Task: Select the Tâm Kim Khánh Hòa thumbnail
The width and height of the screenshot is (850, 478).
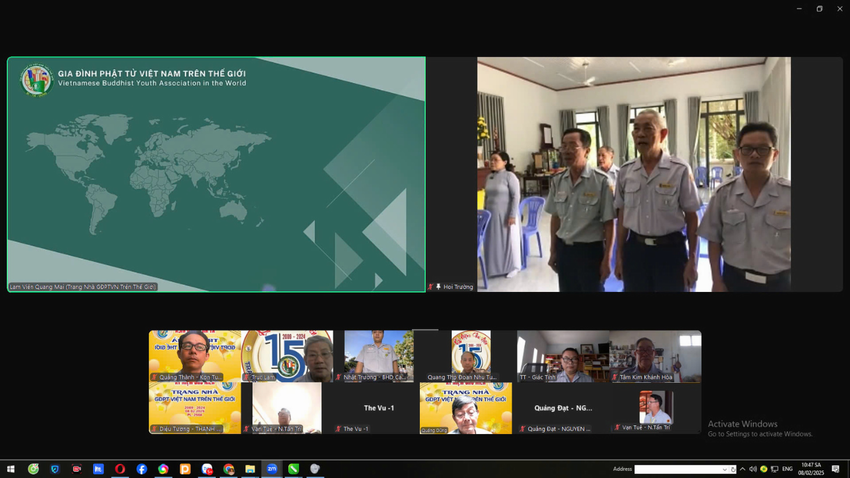Action: point(655,356)
